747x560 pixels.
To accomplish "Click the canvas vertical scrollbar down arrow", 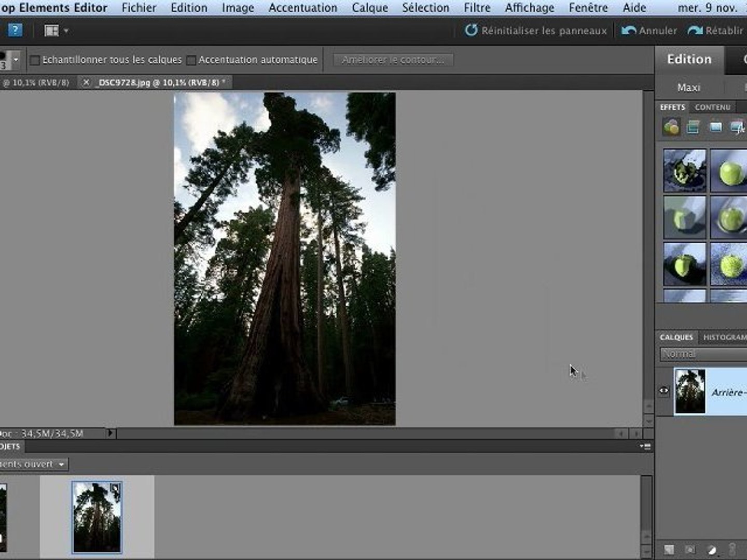I will pos(648,421).
